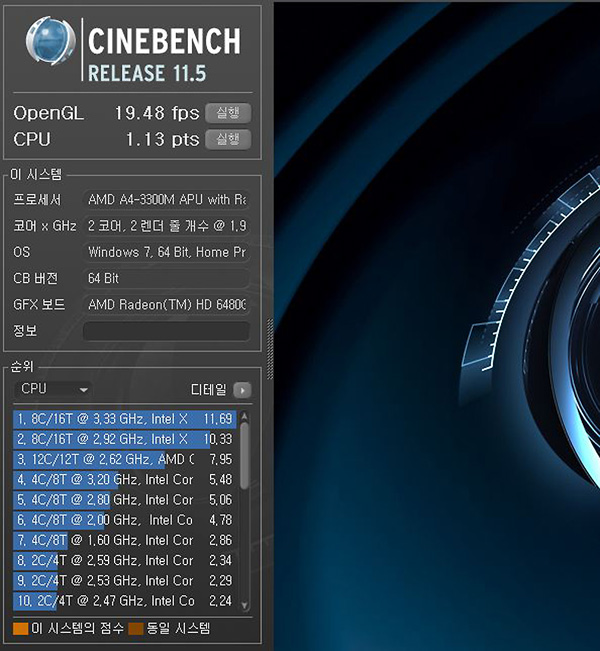Click the ranking list scrollbar thumb
This screenshot has height=651, width=600.
click(245, 455)
